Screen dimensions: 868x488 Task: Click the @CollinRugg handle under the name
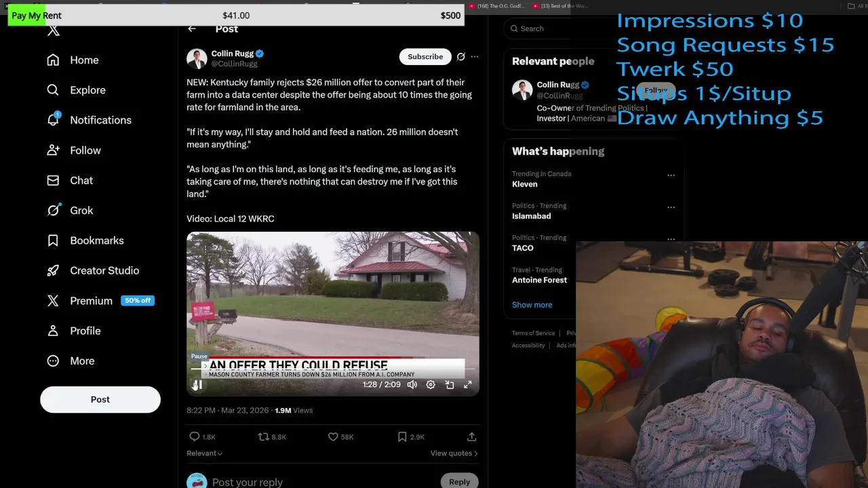(235, 64)
